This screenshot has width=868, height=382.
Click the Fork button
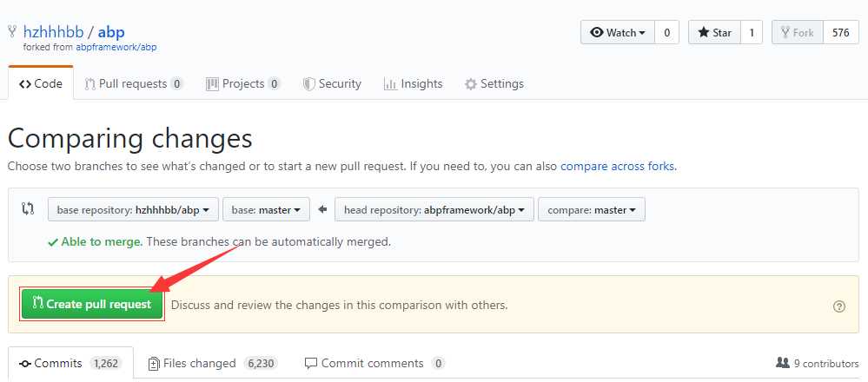click(798, 33)
